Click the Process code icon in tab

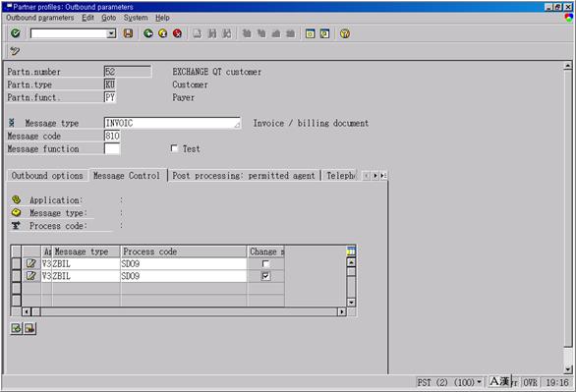point(16,225)
